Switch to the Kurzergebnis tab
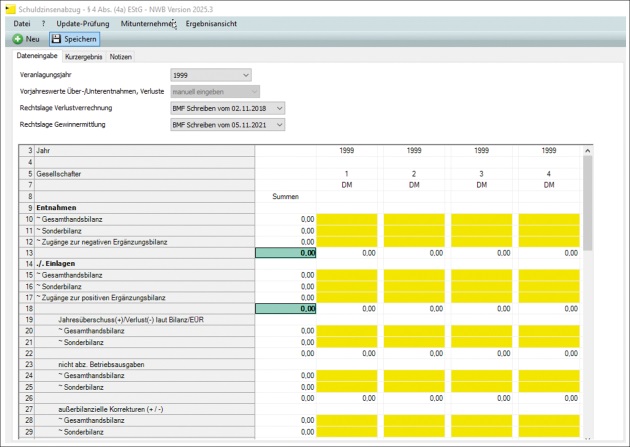This screenshot has width=630, height=447. point(85,57)
